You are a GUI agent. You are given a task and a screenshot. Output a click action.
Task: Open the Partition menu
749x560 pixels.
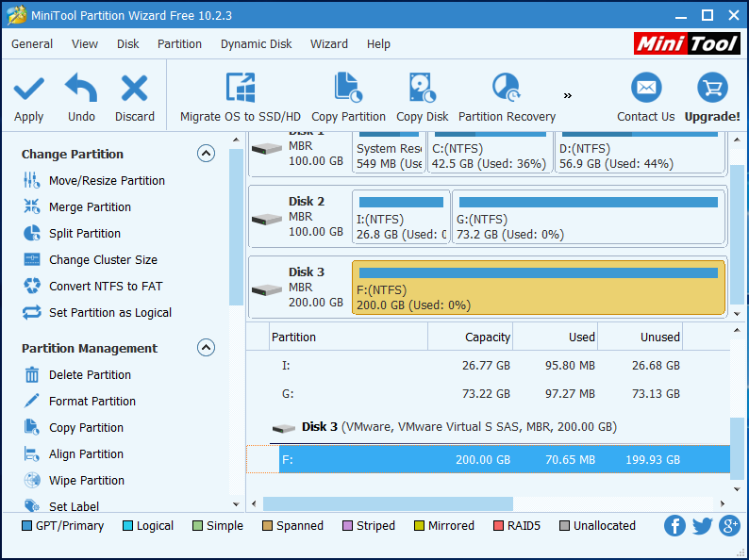[x=179, y=44]
